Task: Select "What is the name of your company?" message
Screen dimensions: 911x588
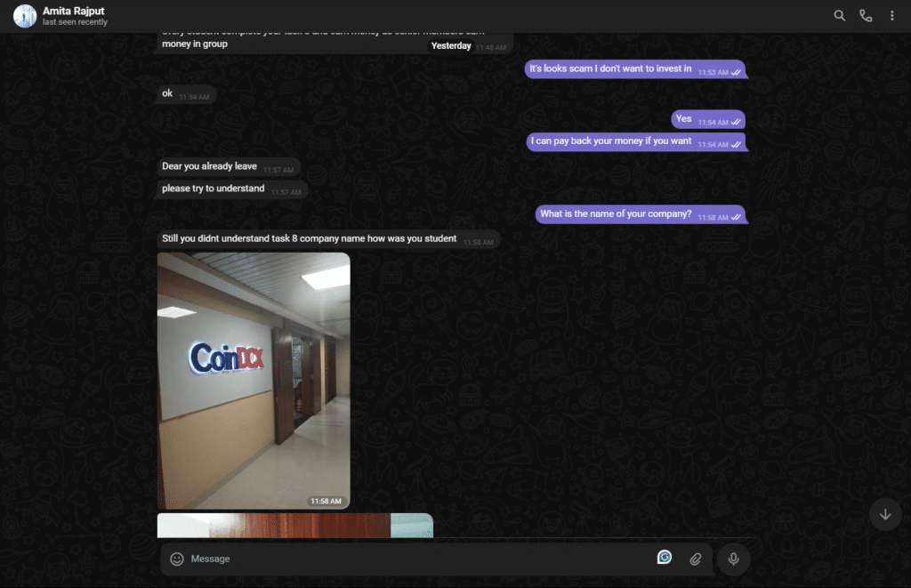Action: 641,214
